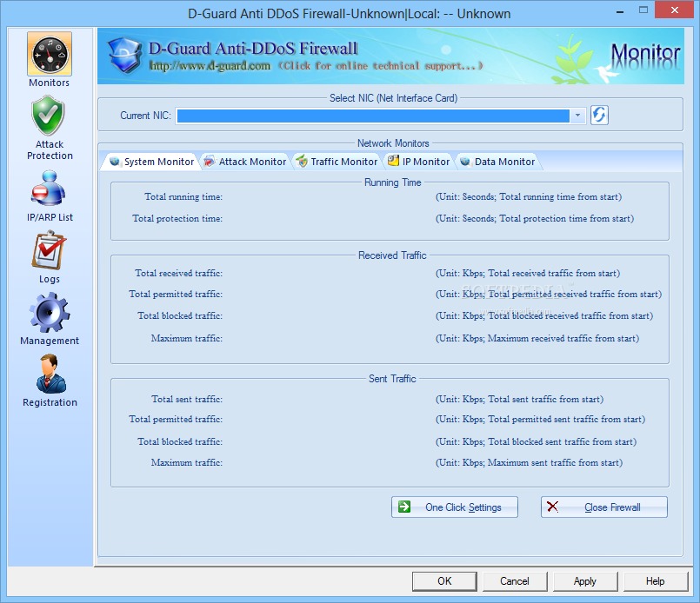This screenshot has width=700, height=603.
Task: Click 'Total permitted traffic:' under Received Traffic
Action: [x=176, y=294]
